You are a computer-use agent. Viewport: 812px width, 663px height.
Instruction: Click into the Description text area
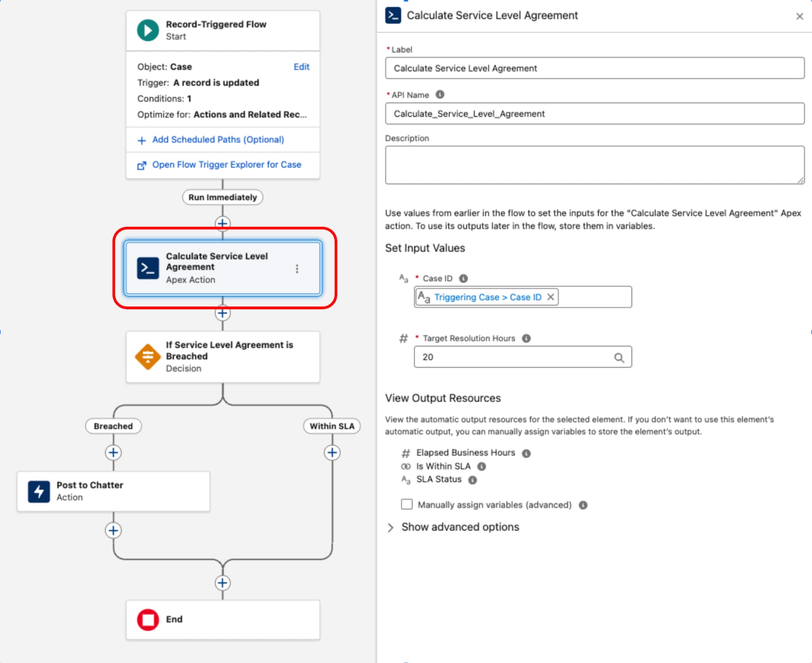click(x=594, y=165)
